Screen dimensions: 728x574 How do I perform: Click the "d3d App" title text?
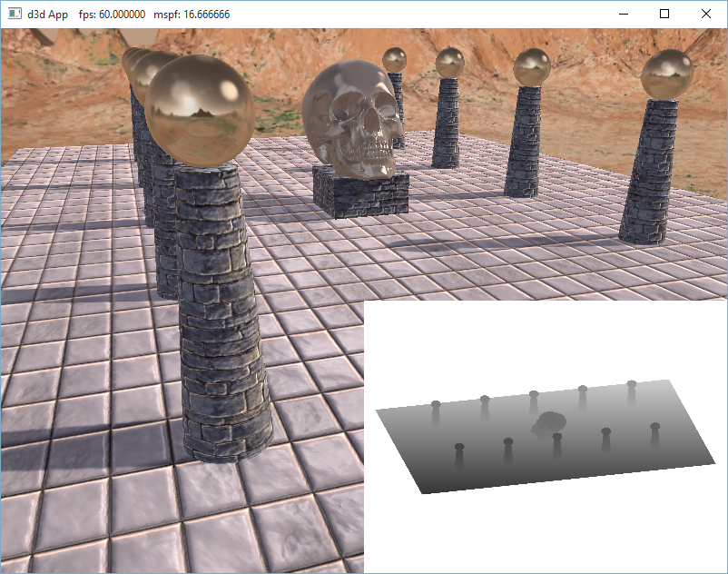click(x=47, y=15)
